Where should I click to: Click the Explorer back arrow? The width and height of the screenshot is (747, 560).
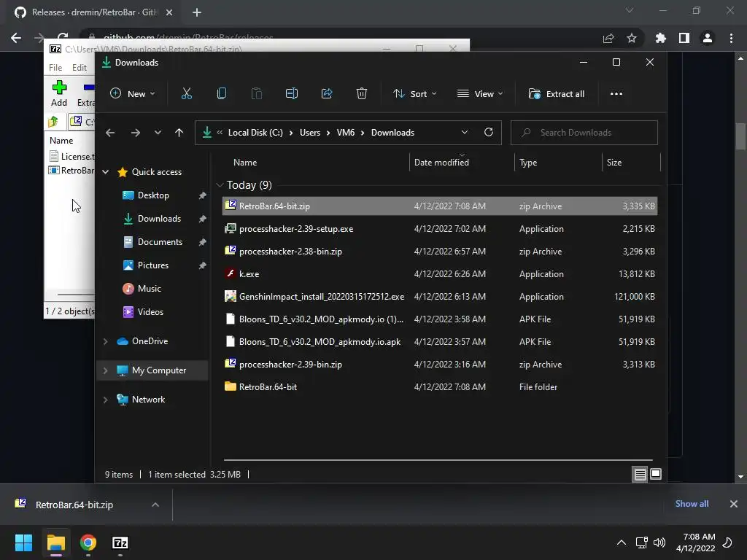pyautogui.click(x=110, y=133)
